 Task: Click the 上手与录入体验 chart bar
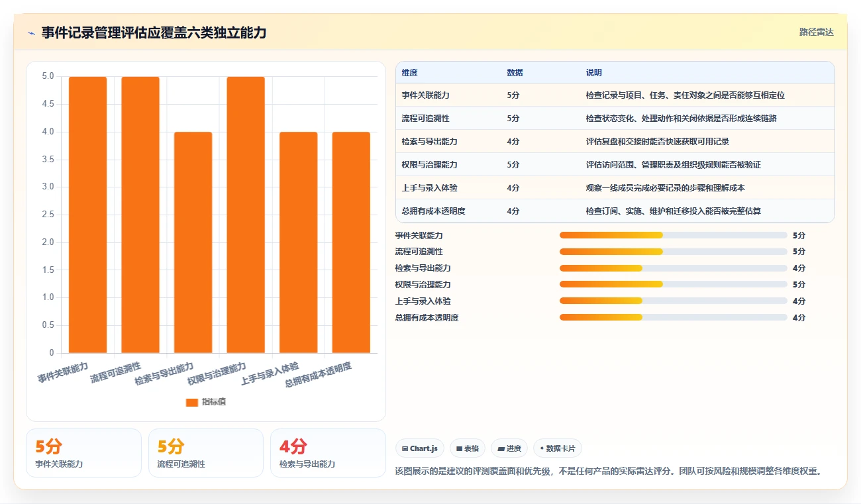point(298,242)
